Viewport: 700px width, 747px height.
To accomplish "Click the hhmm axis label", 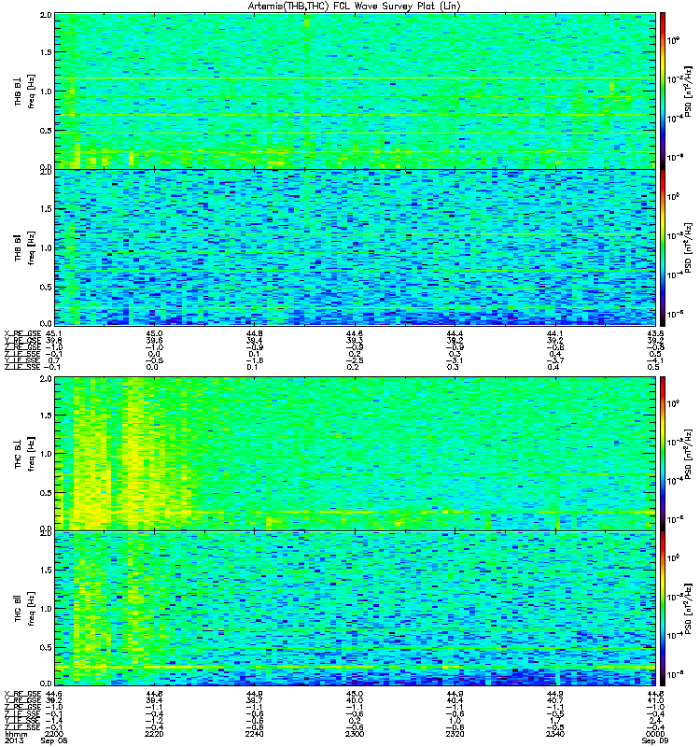I will click(14, 734).
